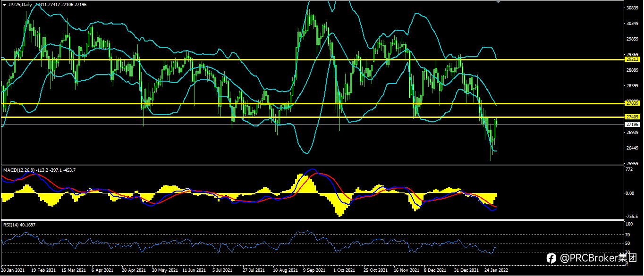Click the 28 Jan 2021 date label
The width and height of the screenshot is (644, 276).
pos(14,271)
